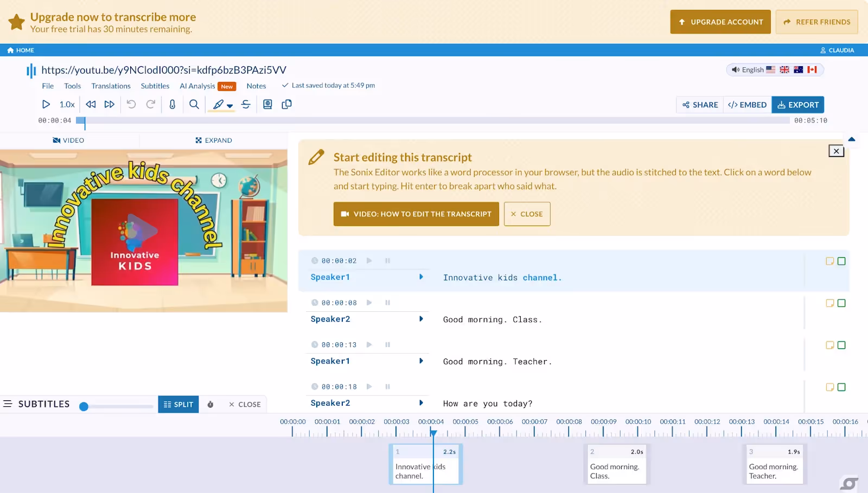Apply the strikethrough tool
The width and height of the screenshot is (868, 493).
[246, 104]
